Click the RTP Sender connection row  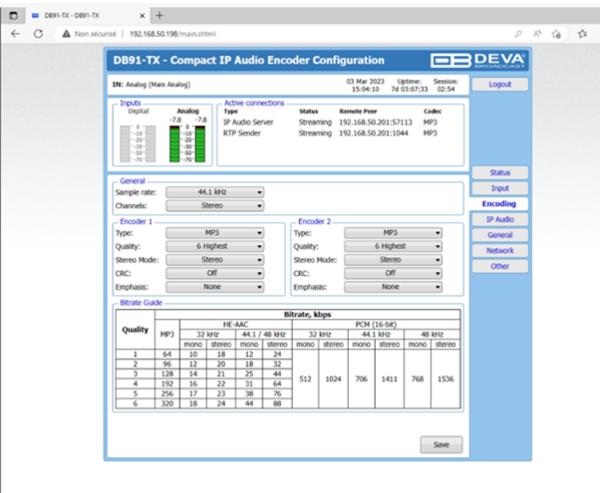click(x=330, y=133)
